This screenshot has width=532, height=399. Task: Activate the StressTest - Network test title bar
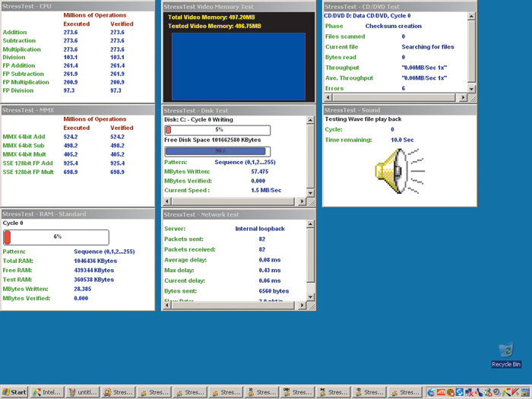point(239,214)
